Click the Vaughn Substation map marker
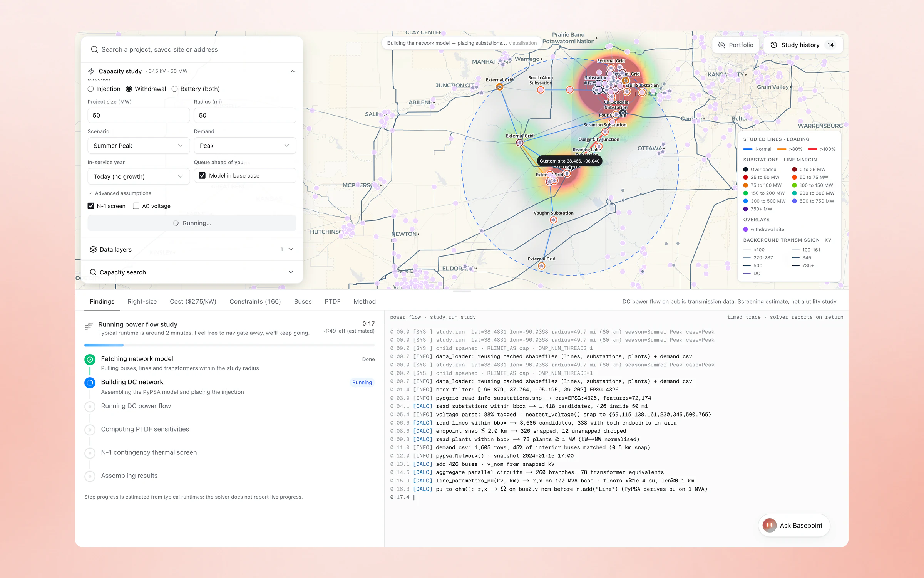 pos(553,220)
